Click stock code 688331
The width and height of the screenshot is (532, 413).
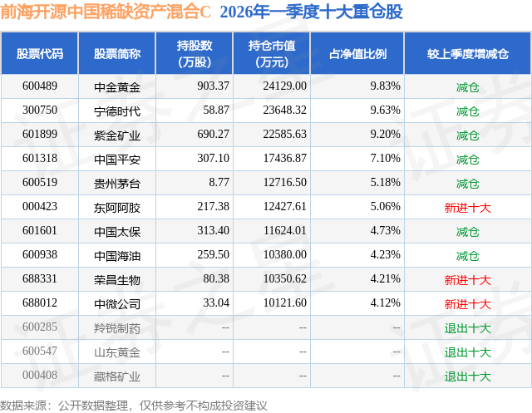(40, 278)
